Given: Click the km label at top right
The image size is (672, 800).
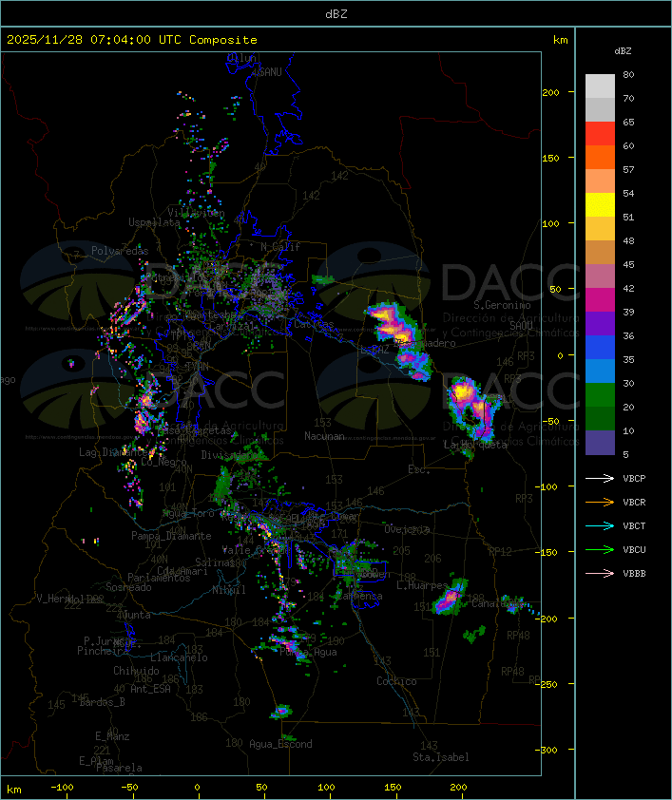Looking at the screenshot, I should coord(560,40).
